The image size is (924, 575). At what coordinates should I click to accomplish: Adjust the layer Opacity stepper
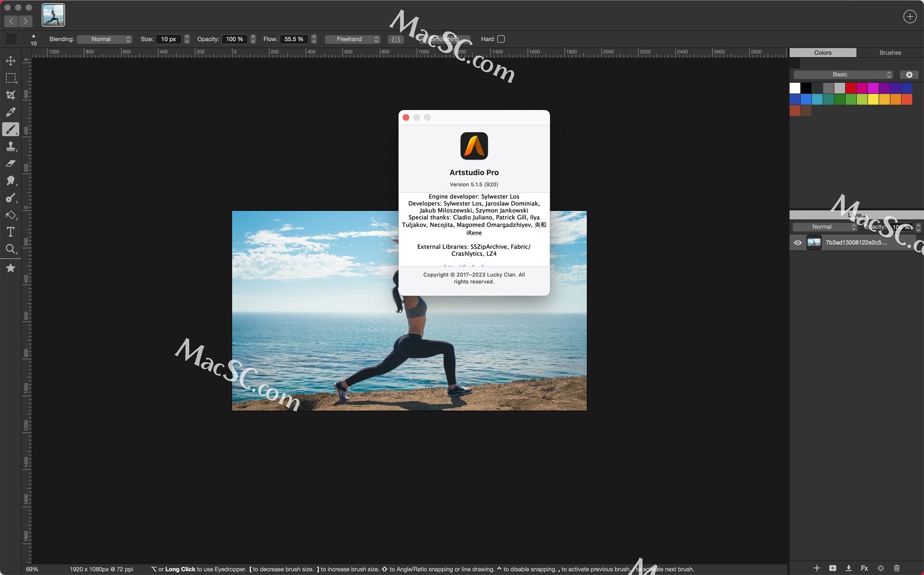(x=918, y=227)
